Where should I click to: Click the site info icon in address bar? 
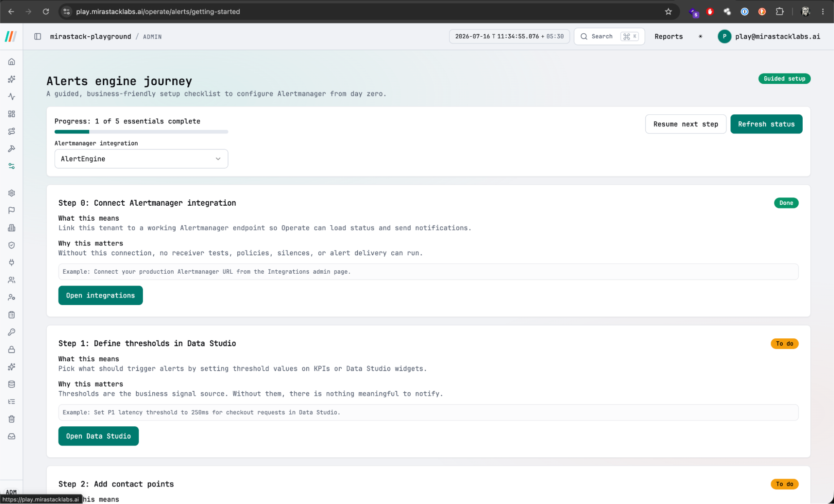click(x=67, y=12)
